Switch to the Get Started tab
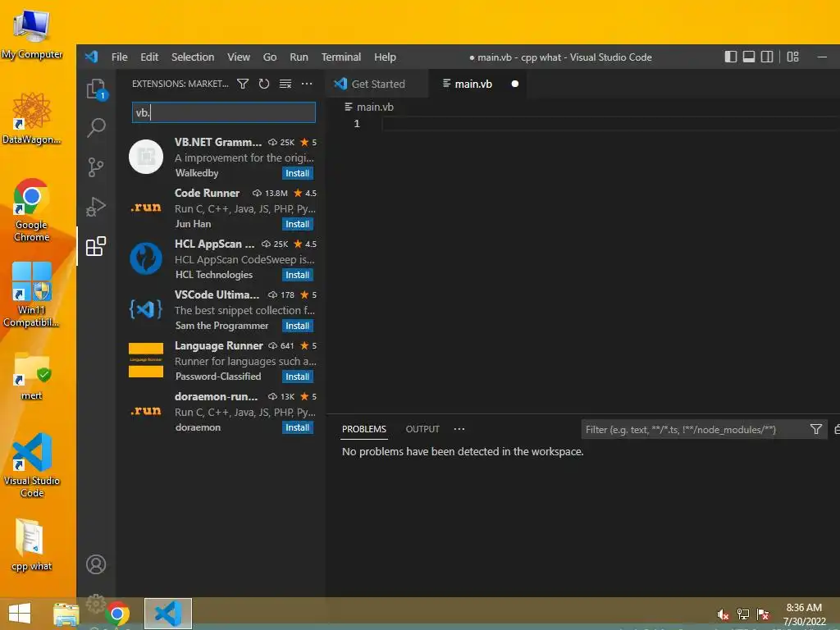 click(377, 84)
